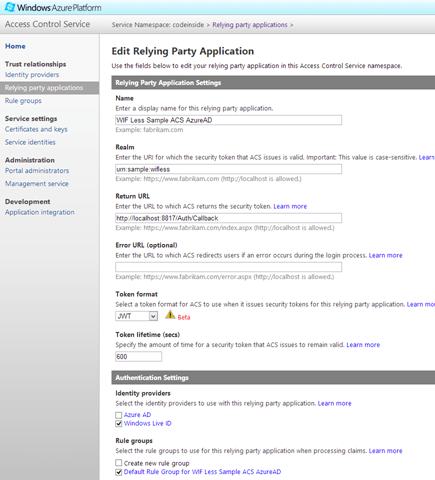The image size is (435, 480).
Task: Click into the Name text field
Action: coord(228,120)
